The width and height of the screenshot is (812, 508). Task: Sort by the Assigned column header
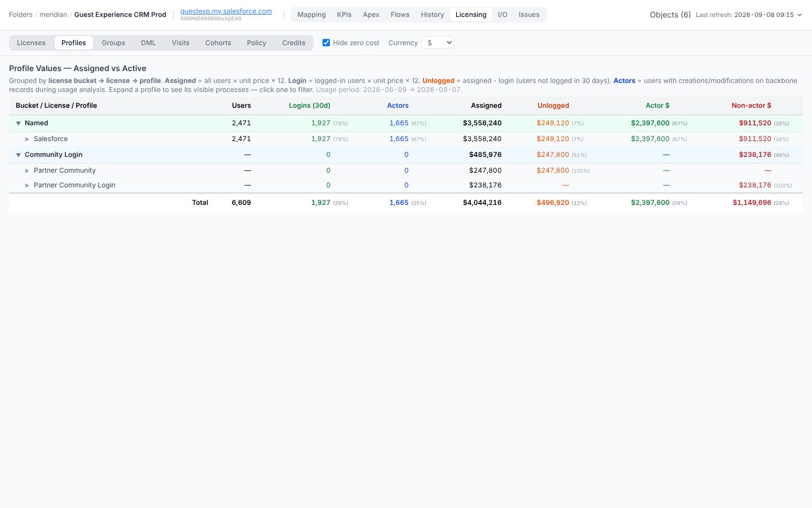click(486, 106)
